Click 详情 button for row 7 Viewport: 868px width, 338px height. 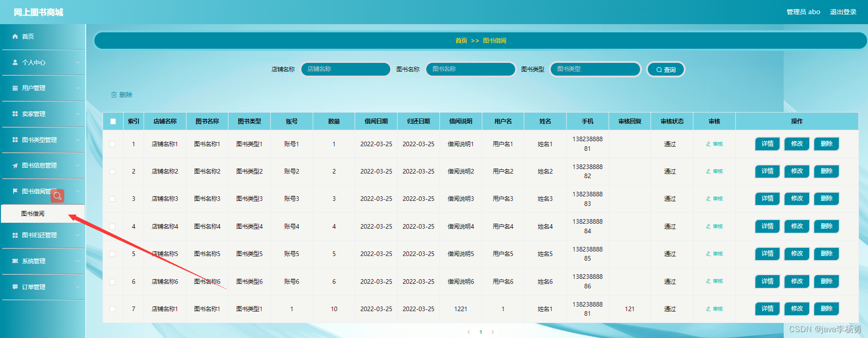pos(767,309)
